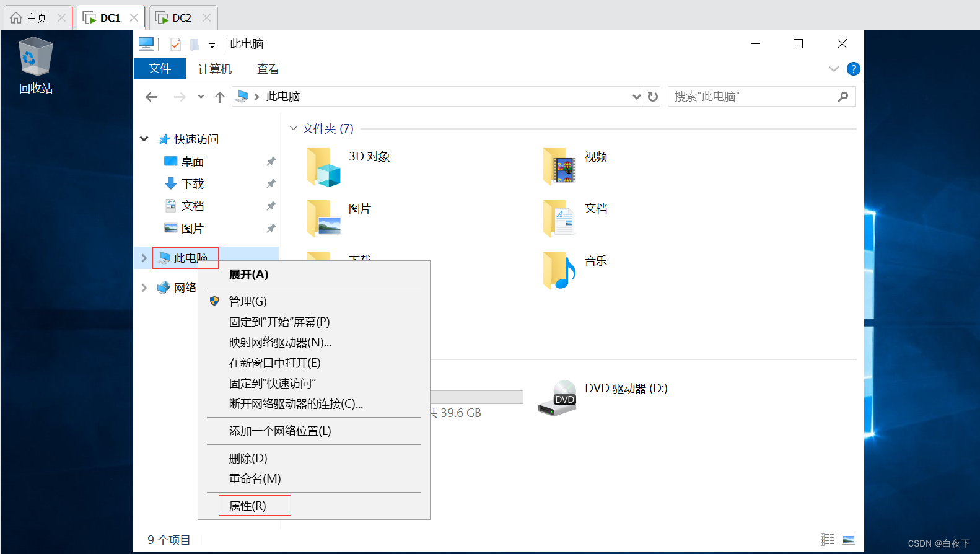The width and height of the screenshot is (980, 554).
Task: Switch to details view layout icon
Action: point(827,540)
